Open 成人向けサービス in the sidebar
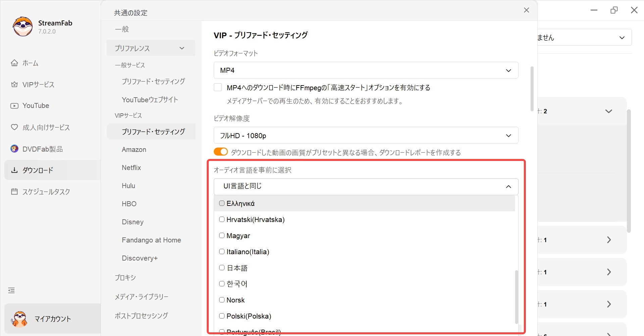Image resolution: width=644 pixels, height=336 pixels. [x=46, y=127]
